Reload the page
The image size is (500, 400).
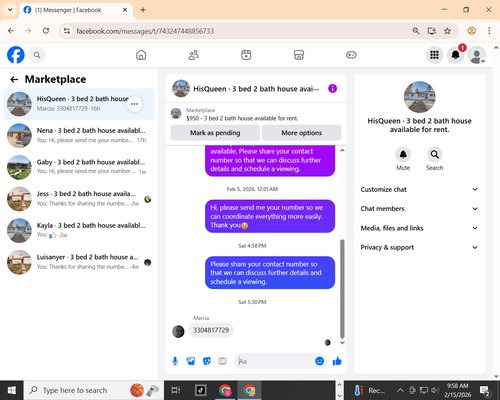[46, 31]
